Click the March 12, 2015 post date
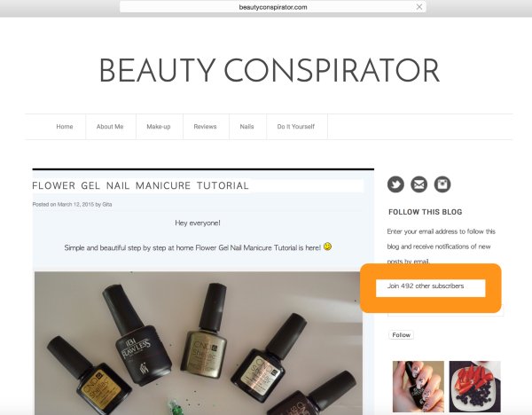The image size is (532, 415). [75, 204]
